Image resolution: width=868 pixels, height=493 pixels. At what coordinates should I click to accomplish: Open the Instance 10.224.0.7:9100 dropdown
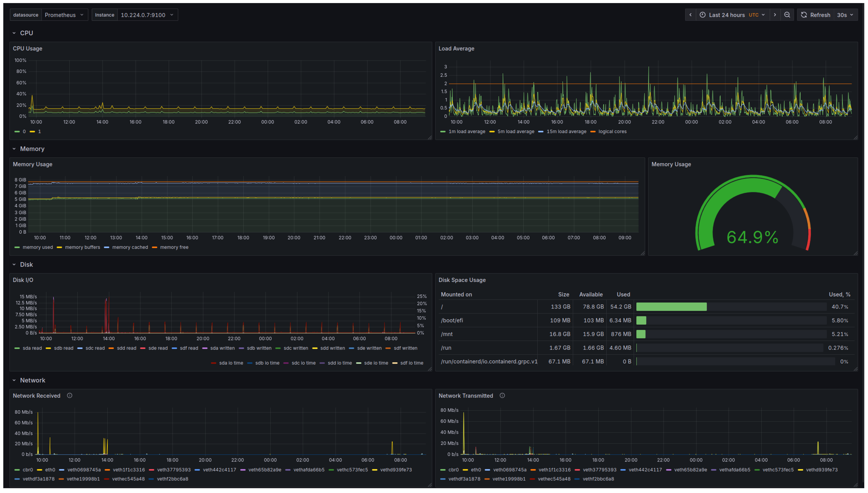(x=147, y=15)
